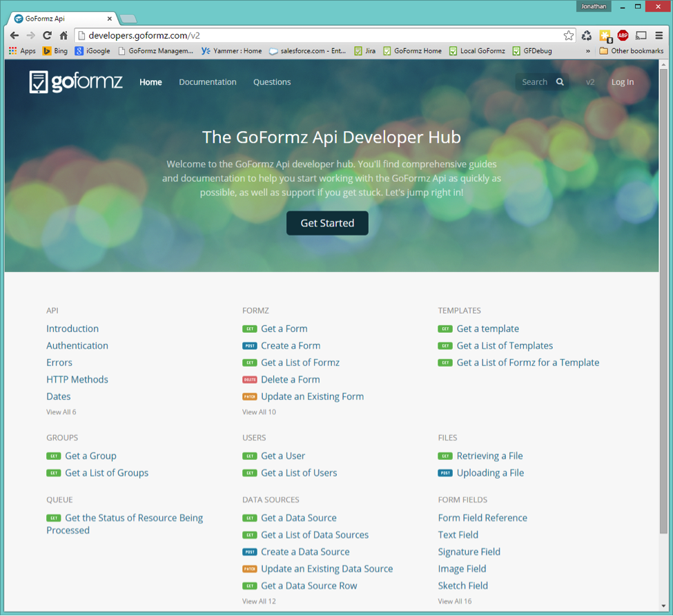Open the Documentation nav item
Image resolution: width=673 pixels, height=616 pixels.
tap(208, 81)
